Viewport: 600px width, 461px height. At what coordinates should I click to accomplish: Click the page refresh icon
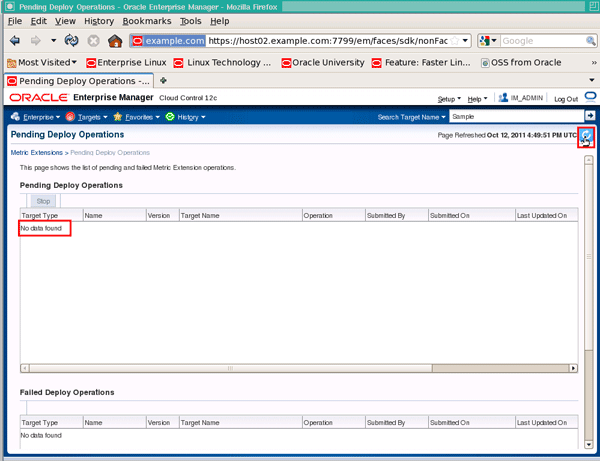pos(586,135)
